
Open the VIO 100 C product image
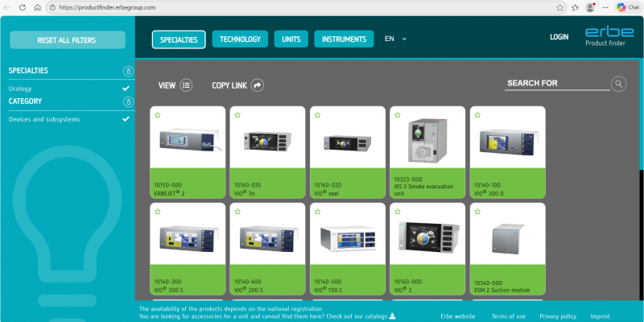click(348, 238)
